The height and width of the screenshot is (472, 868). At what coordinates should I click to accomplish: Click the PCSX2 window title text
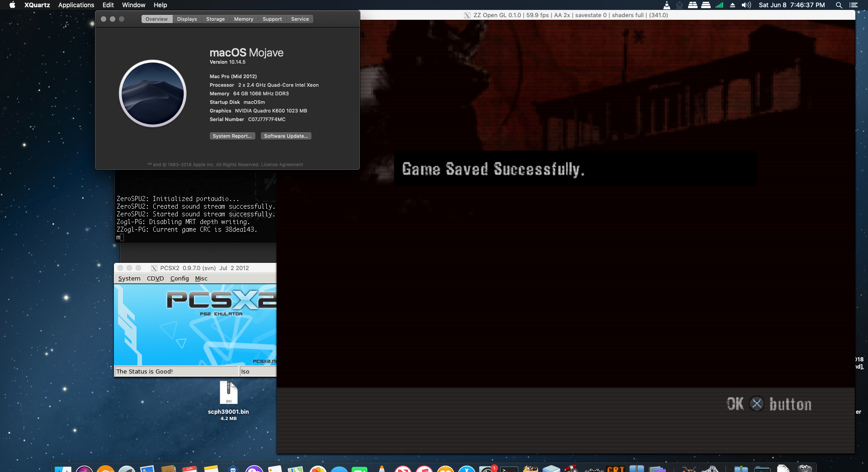[204, 268]
